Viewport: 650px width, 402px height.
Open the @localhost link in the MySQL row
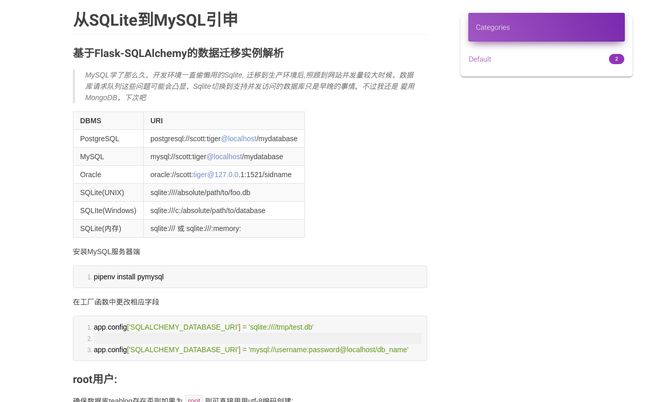coord(224,157)
